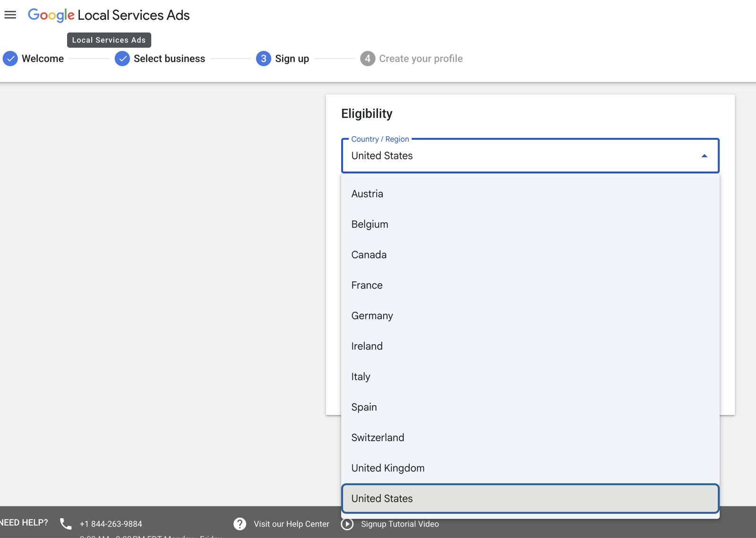This screenshot has width=756, height=538.
Task: Open Signup Tutorial Video link
Action: pyautogui.click(x=400, y=524)
